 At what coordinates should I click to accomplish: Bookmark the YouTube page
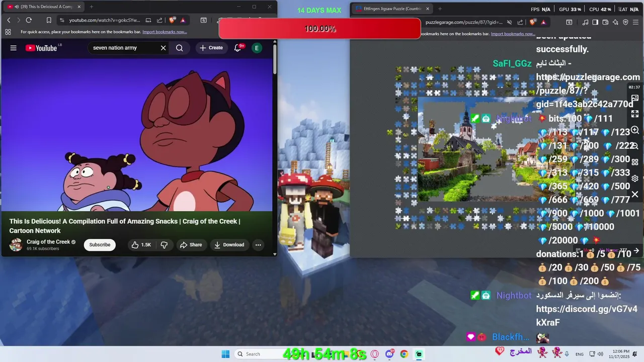point(49,20)
